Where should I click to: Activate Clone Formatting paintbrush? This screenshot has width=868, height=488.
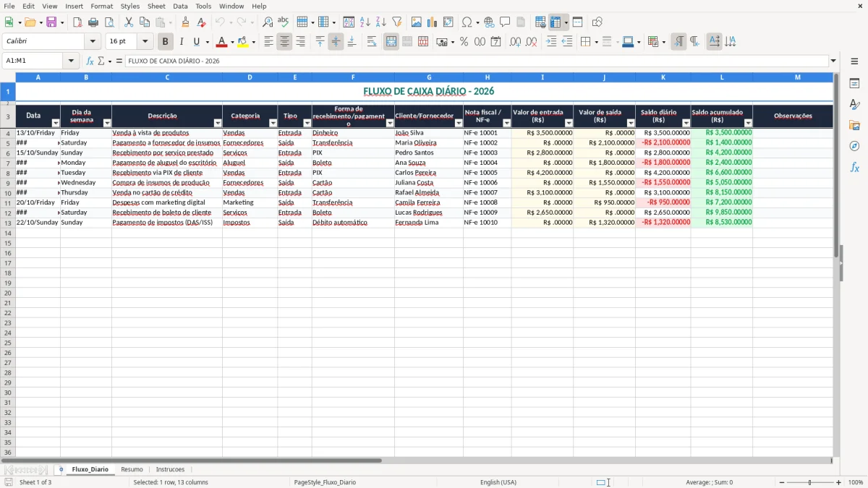point(186,22)
